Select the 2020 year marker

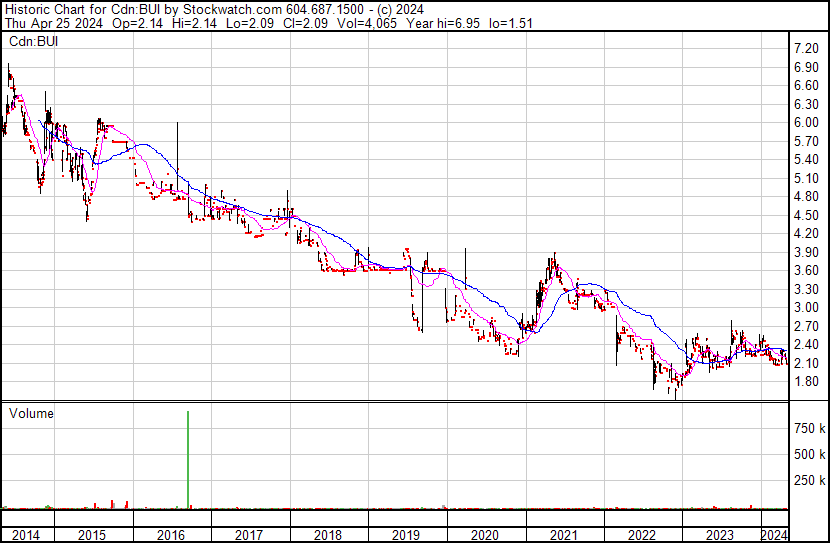coord(485,534)
